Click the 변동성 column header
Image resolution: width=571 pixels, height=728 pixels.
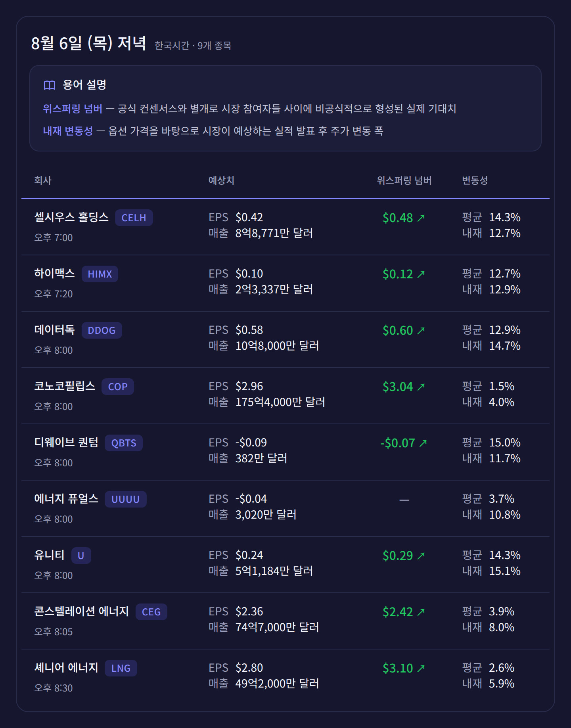coord(475,180)
